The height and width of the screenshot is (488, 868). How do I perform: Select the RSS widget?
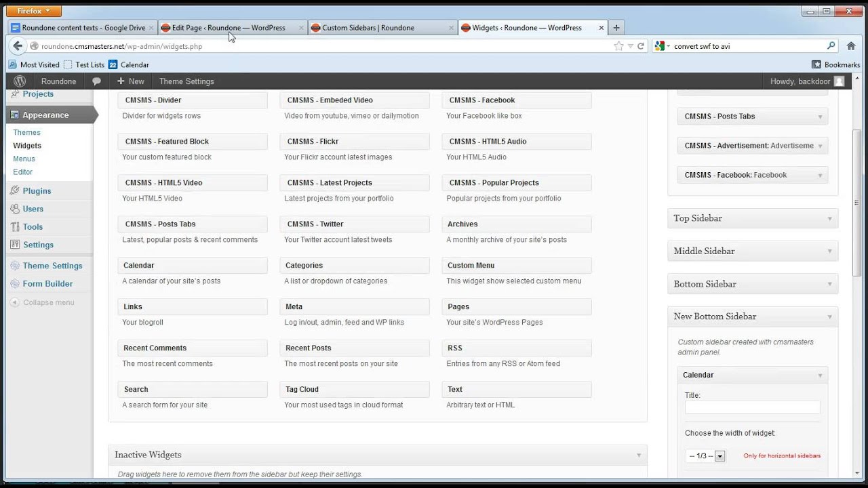tap(517, 348)
